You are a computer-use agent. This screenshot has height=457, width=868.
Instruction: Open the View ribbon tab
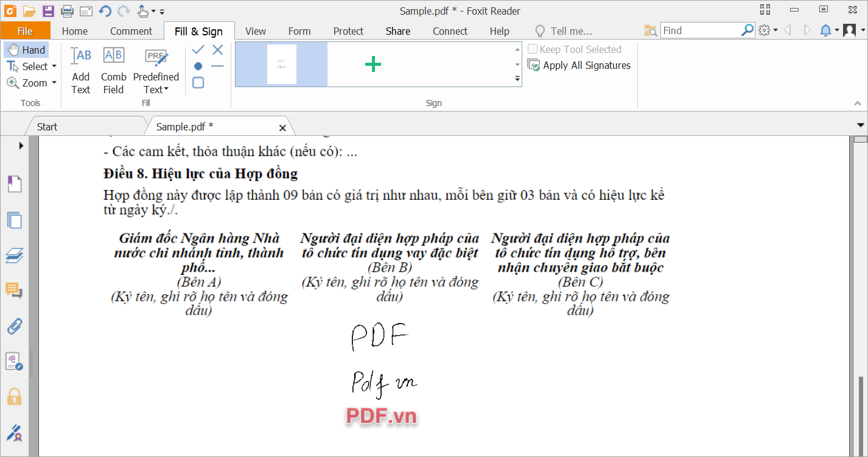pos(256,31)
